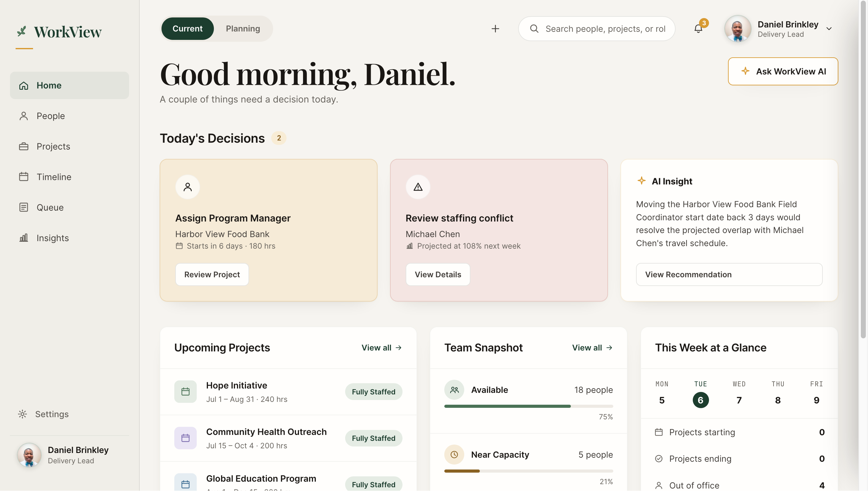Screen dimensions: 868x491
Task: Click the View Details button
Action: click(x=438, y=274)
